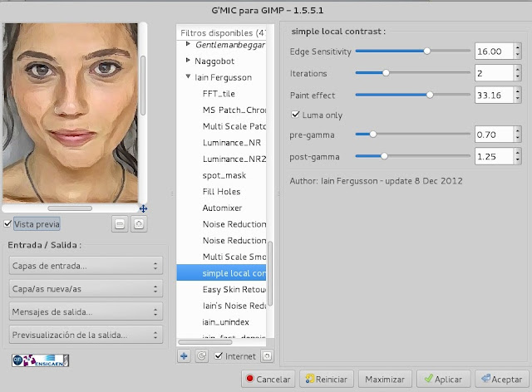Open the Capas de entrada dropdown
532x392 pixels.
[x=85, y=266]
